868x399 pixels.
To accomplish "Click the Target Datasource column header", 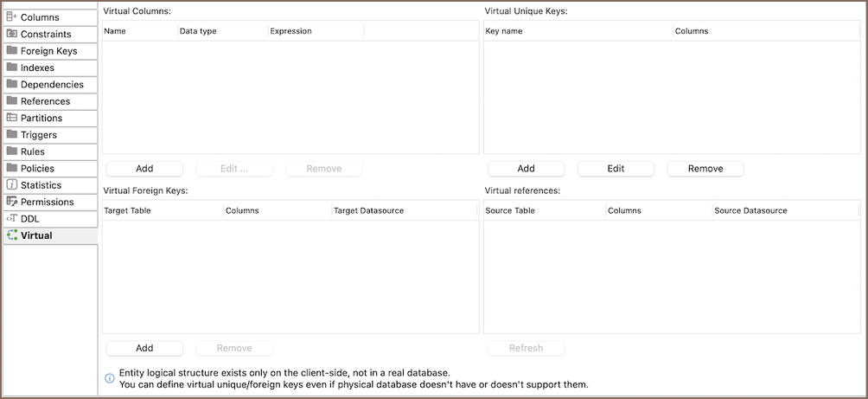I will coord(368,210).
